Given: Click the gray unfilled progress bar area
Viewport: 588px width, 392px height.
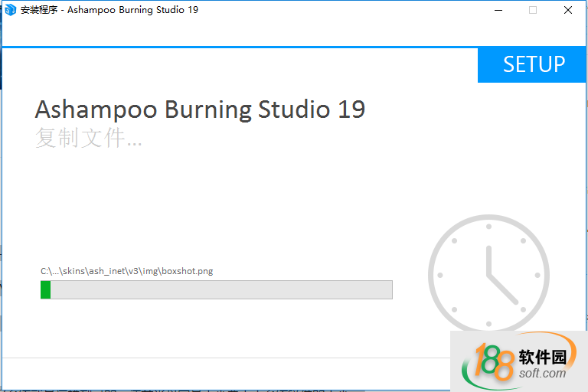Looking at the screenshot, I should (x=220, y=289).
